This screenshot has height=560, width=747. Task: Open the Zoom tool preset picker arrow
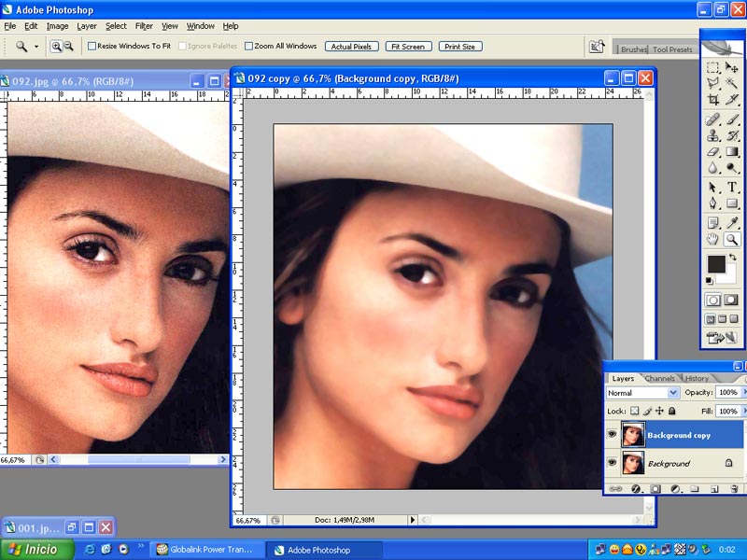click(x=36, y=46)
